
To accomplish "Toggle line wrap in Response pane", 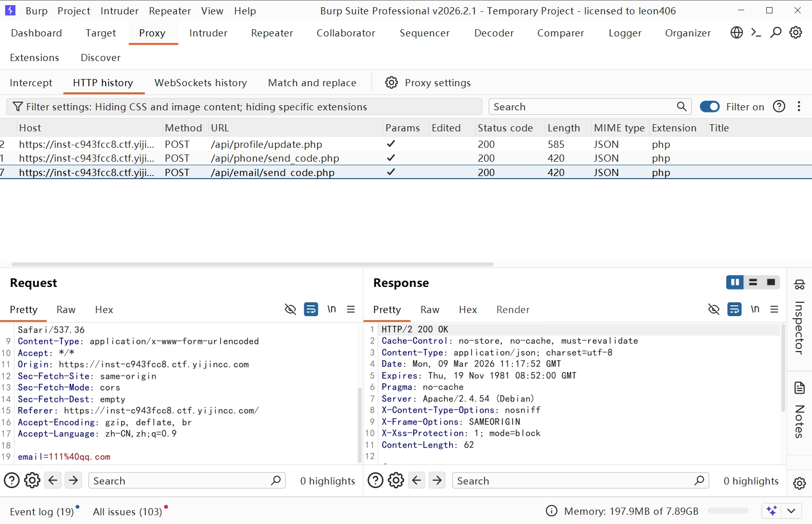I will [x=734, y=309].
